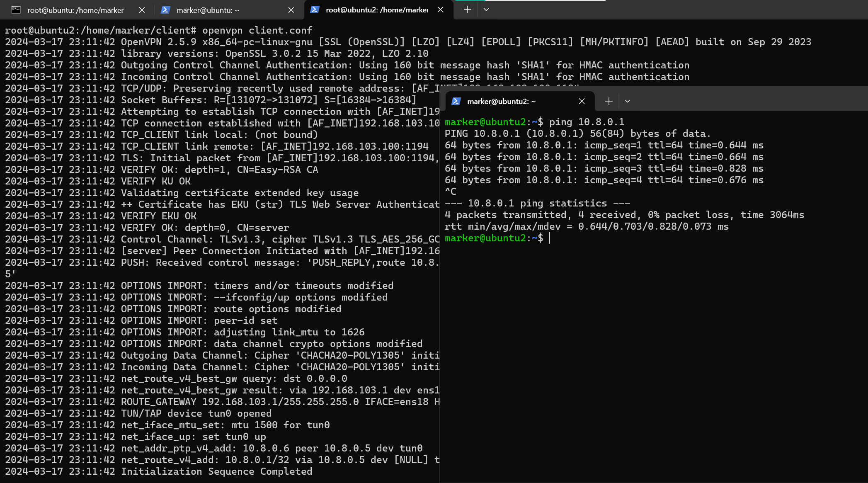Click the 'openvpn client.conf' command line

click(x=257, y=30)
